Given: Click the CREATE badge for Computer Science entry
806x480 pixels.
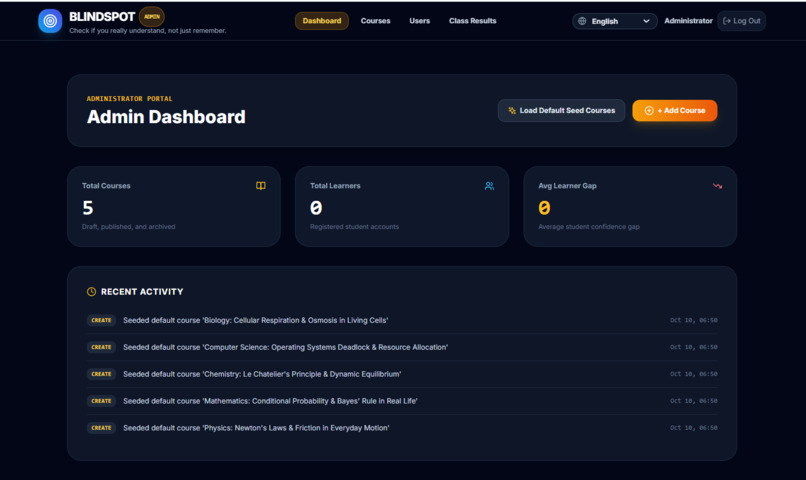Looking at the screenshot, I should [101, 347].
